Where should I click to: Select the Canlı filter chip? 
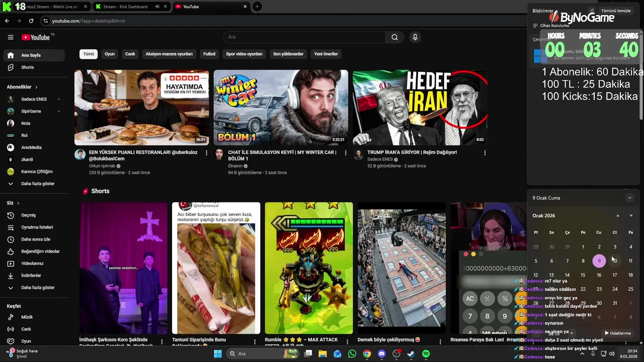(130, 54)
